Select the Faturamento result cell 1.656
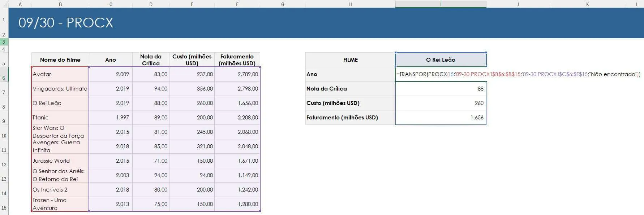The image size is (644, 215). tap(441, 118)
